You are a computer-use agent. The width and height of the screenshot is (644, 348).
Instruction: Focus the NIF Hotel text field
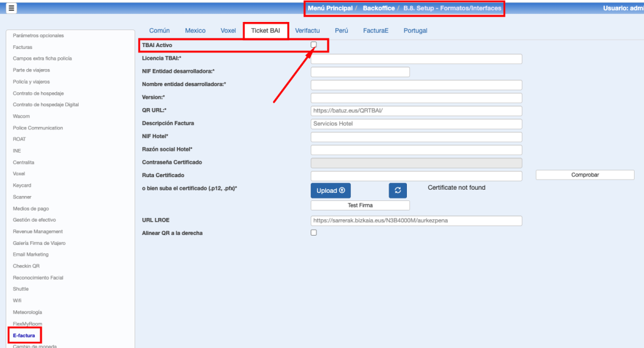416,137
